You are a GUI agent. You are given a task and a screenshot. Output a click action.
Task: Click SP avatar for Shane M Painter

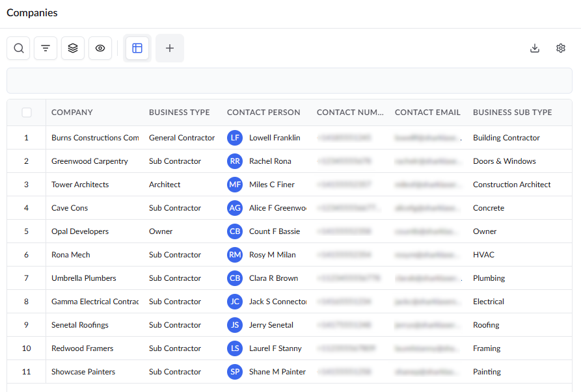[235, 372]
